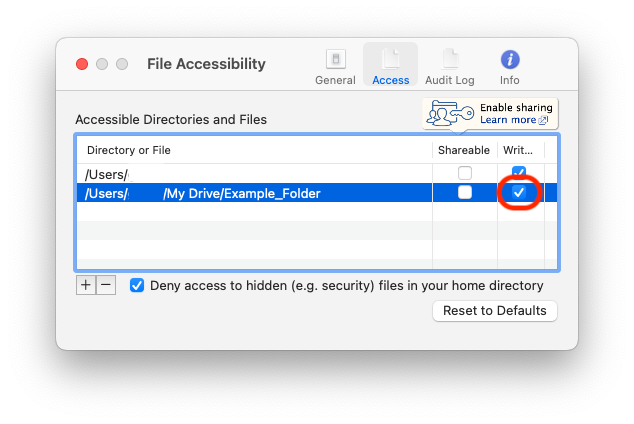This screenshot has width=634, height=424.
Task: Click the plus button to add directory
Action: [x=86, y=285]
